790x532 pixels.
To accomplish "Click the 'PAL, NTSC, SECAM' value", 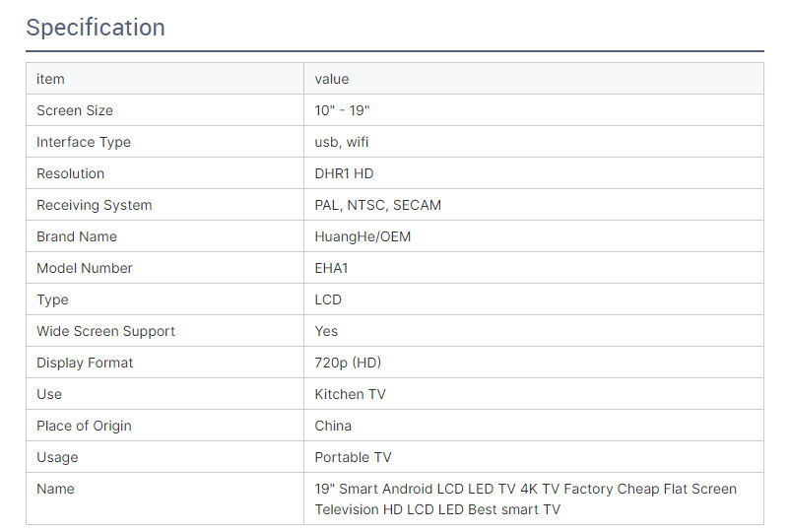I will pyautogui.click(x=377, y=205).
